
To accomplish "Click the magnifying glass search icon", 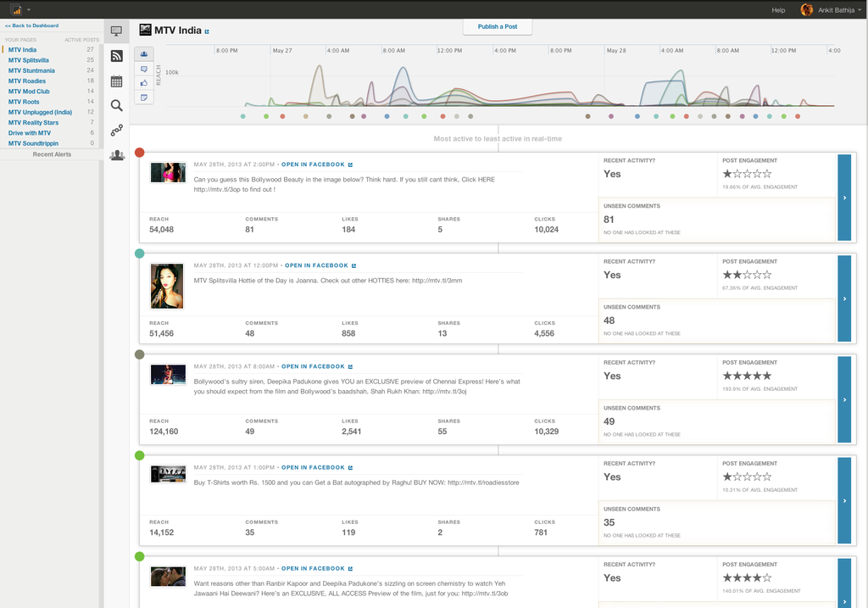I will point(117,105).
